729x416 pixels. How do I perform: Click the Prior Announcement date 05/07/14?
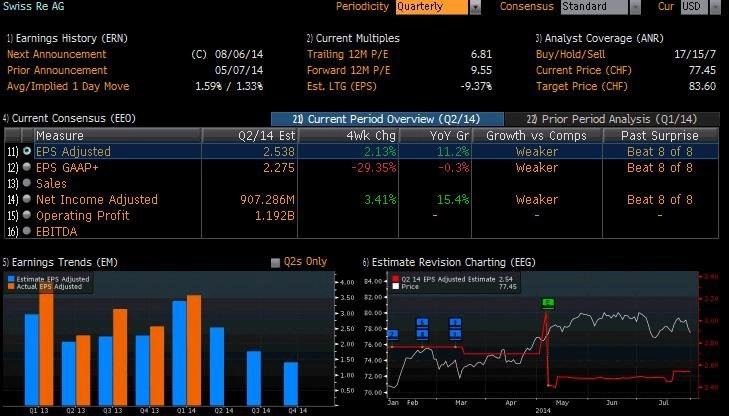pyautogui.click(x=239, y=70)
